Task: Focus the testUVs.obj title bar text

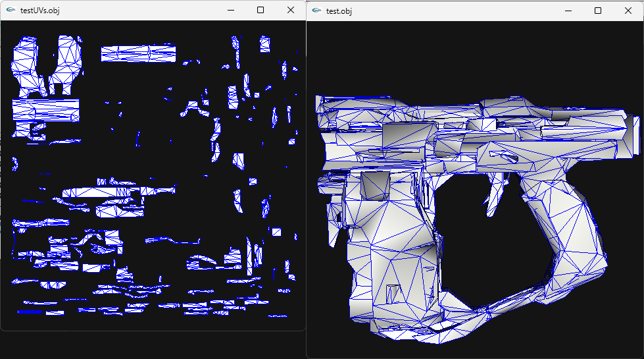Action: pyautogui.click(x=40, y=11)
